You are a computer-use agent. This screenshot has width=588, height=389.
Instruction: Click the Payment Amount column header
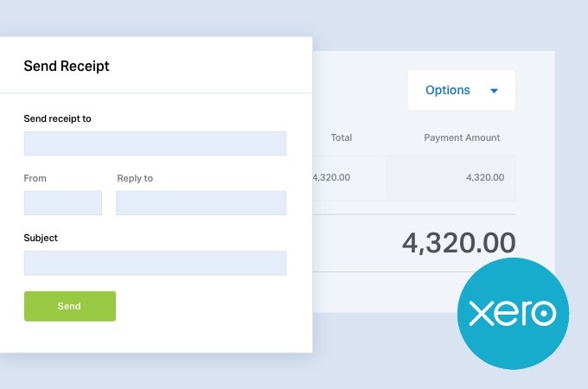(x=462, y=137)
